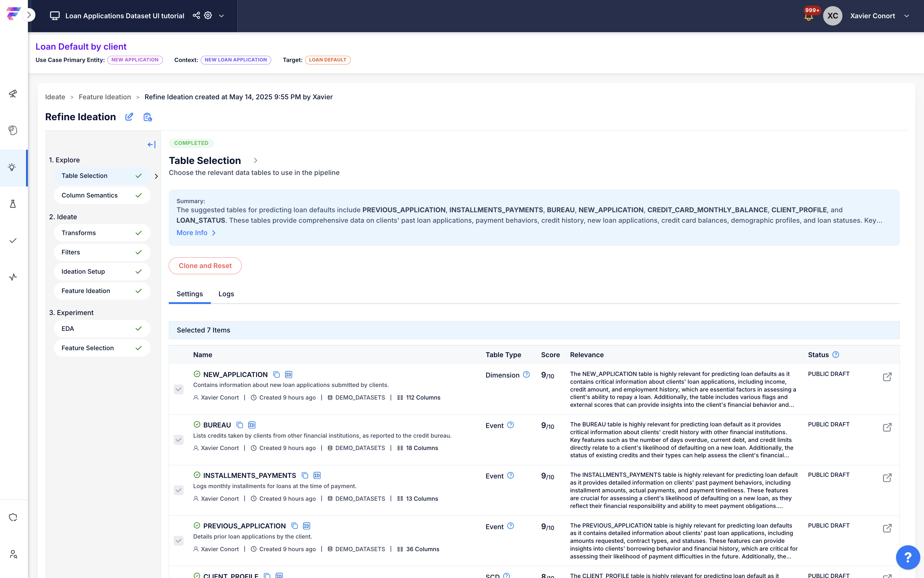Toggle the NEW_APPLICATION row checkbox
Screen dimensions: 924x578
coord(178,389)
